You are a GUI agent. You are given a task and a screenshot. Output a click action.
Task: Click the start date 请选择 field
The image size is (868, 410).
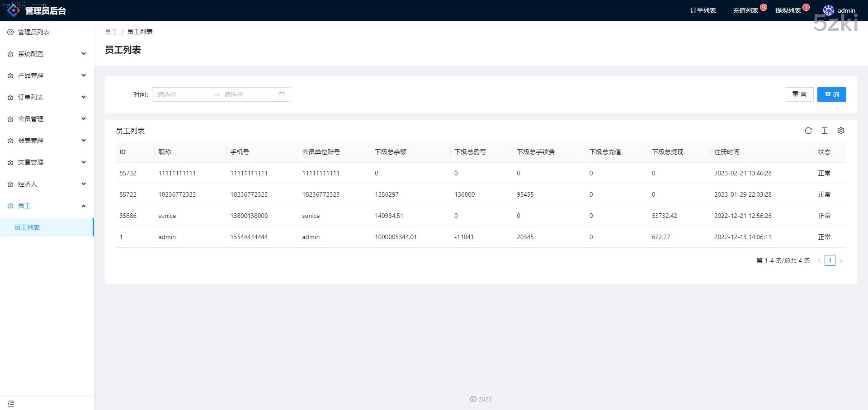[181, 94]
